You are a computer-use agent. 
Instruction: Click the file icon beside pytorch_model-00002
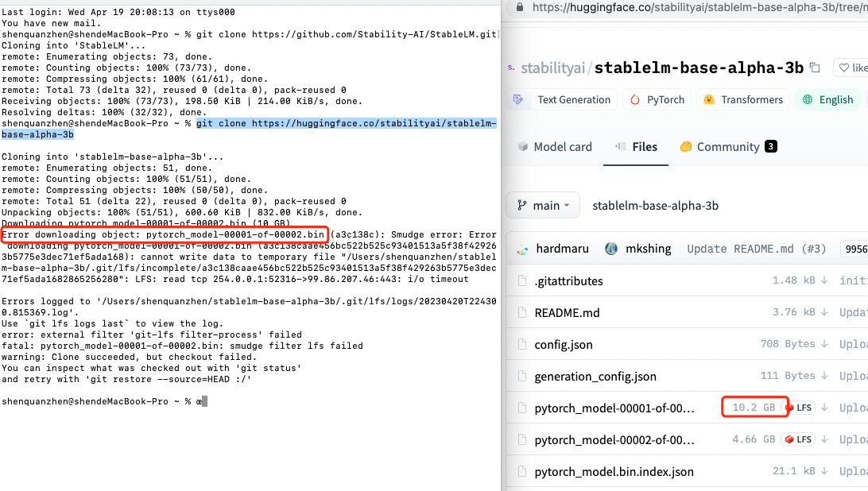522,440
